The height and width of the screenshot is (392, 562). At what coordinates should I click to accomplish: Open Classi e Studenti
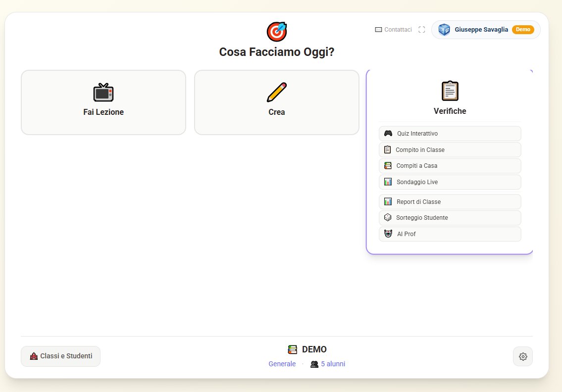60,356
